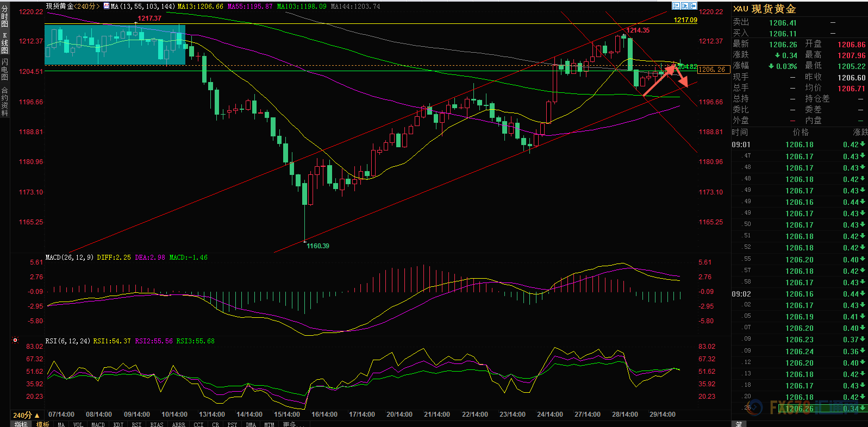Image resolution: width=868 pixels, height=427 pixels.
Task: Click the 最新 price 1206.26
Action: (783, 45)
